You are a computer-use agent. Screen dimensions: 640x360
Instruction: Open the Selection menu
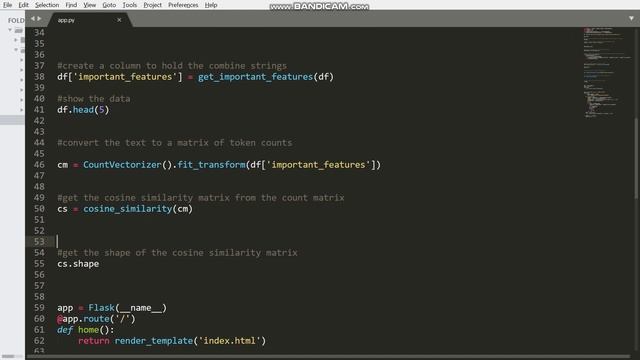point(47,5)
